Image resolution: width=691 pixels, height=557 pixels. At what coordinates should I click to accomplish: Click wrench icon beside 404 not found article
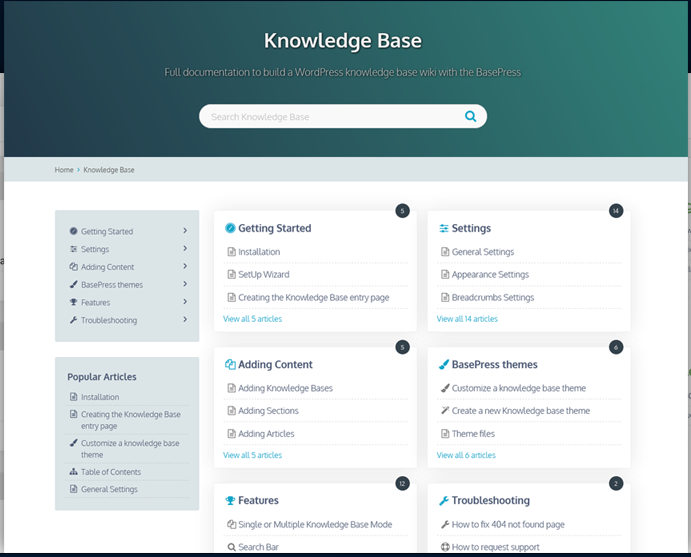point(445,524)
